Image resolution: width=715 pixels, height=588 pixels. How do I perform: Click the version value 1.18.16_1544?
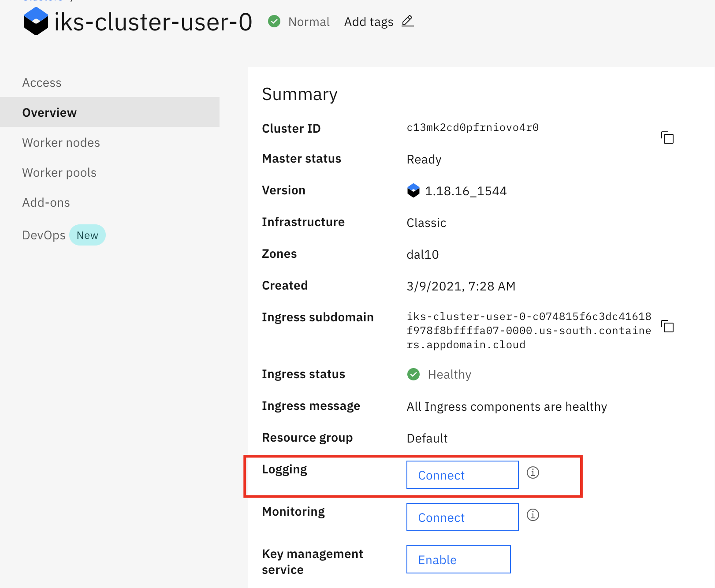tap(465, 191)
